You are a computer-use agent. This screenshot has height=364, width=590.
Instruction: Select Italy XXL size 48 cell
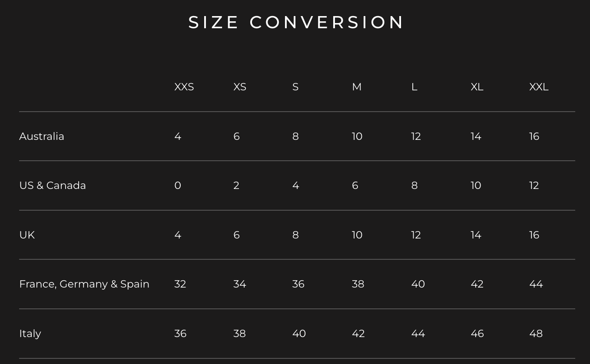pos(536,334)
